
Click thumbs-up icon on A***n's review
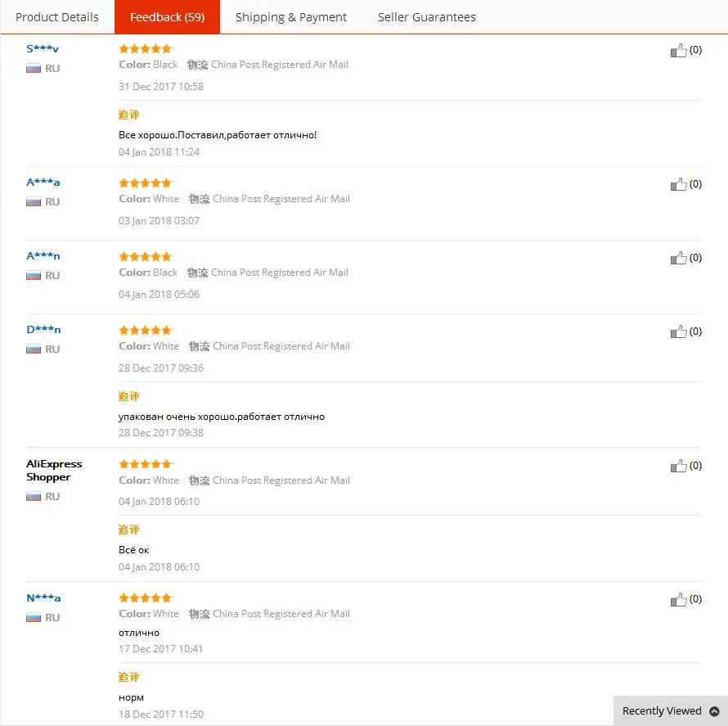click(678, 258)
